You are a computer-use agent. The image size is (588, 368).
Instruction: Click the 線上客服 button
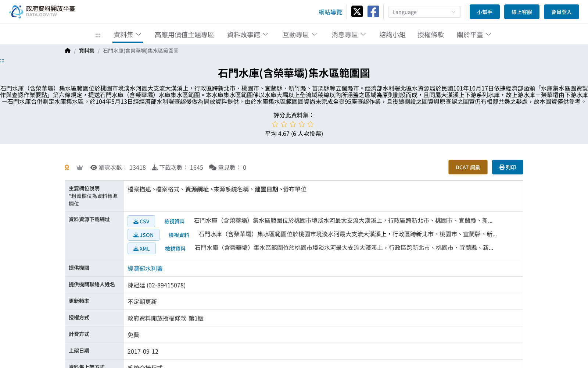click(522, 12)
